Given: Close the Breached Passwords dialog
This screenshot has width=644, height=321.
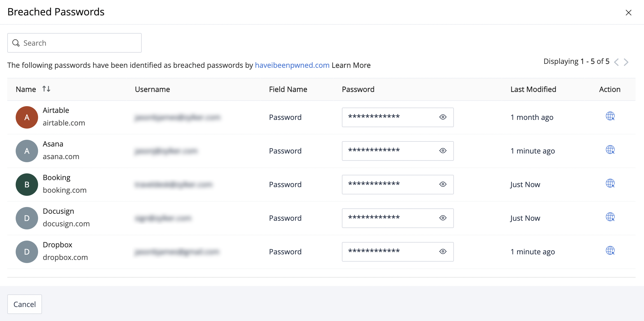Looking at the screenshot, I should coord(628,13).
